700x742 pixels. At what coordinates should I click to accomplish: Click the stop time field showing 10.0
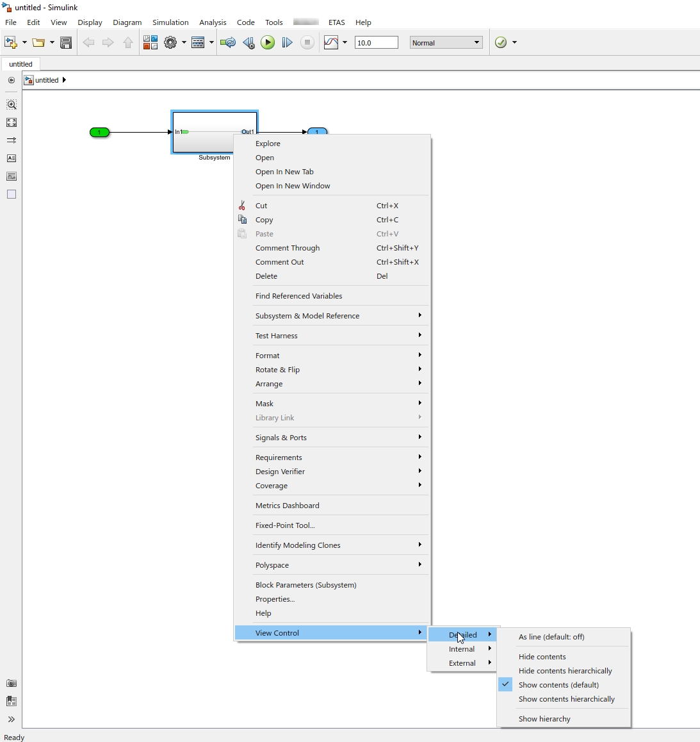click(377, 42)
